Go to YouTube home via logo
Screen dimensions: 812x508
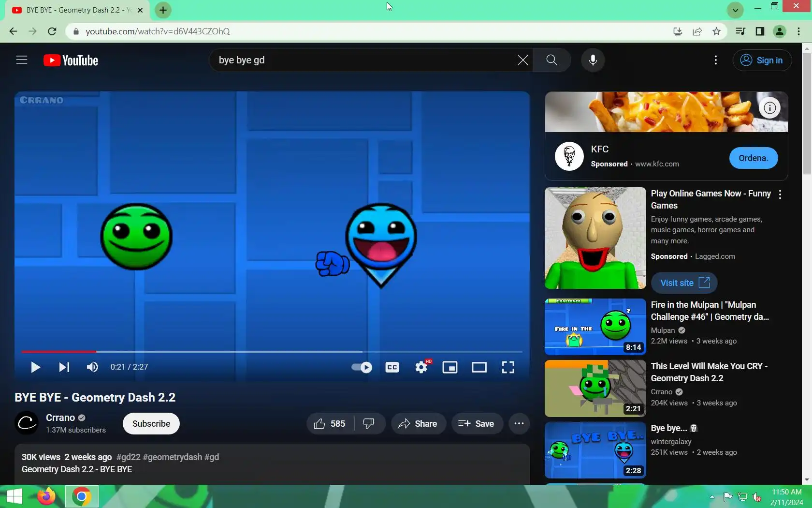[x=71, y=60]
